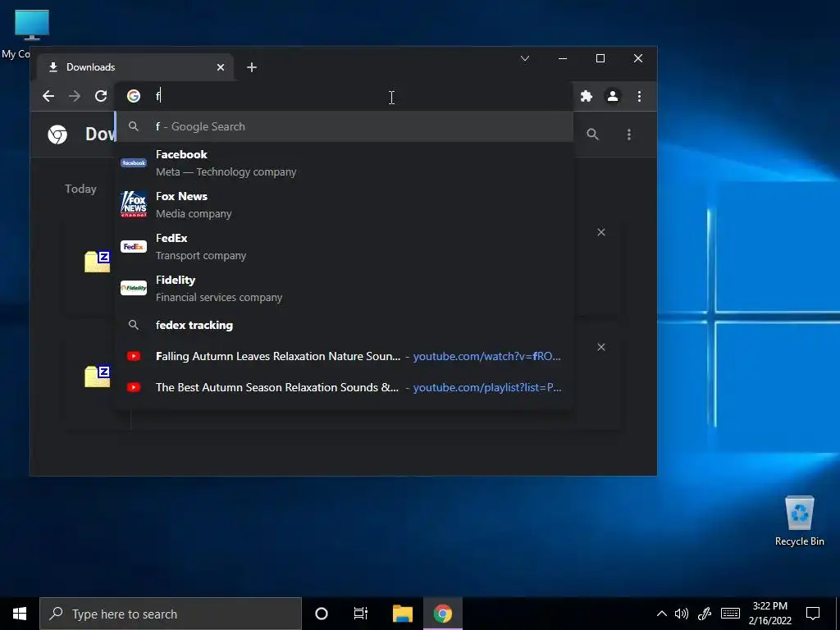Viewport: 840px width, 630px height.
Task: Open The Best Autumn Season playlist suggestion
Action: click(344, 387)
